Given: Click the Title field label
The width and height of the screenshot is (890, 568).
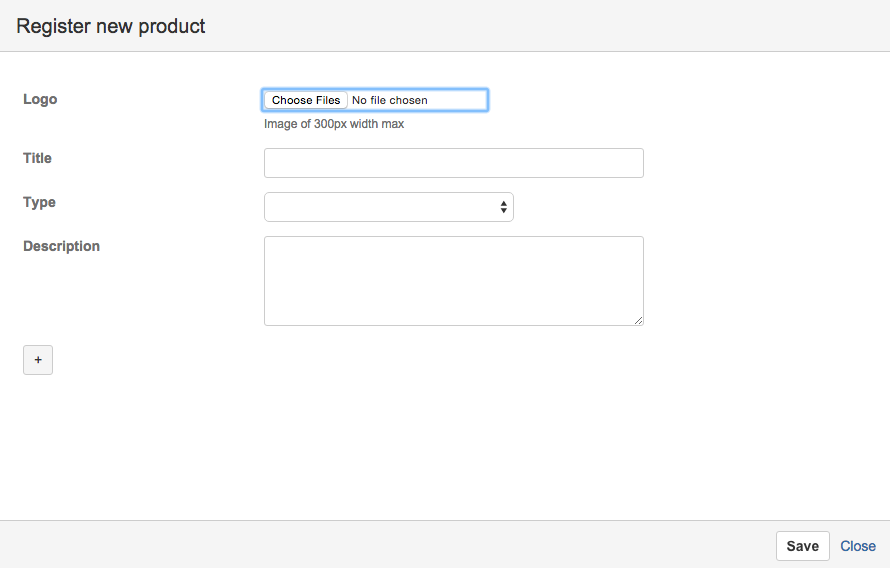Looking at the screenshot, I should click(x=37, y=158).
